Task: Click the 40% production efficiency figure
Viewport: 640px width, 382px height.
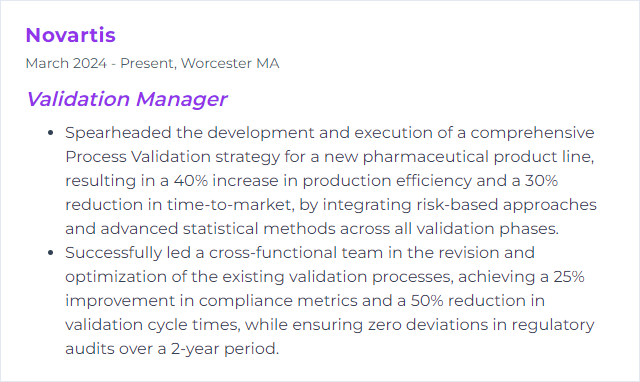Action: coord(191,181)
